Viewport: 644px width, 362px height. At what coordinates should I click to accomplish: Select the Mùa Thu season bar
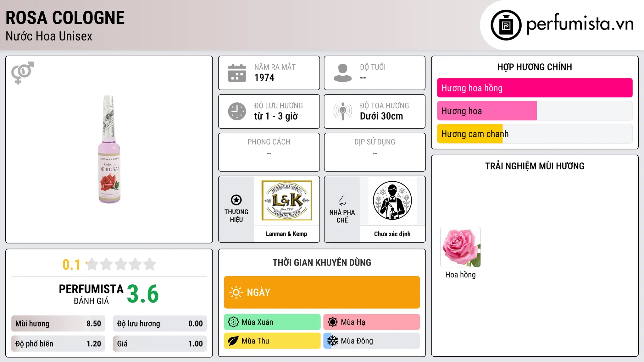[272, 341]
